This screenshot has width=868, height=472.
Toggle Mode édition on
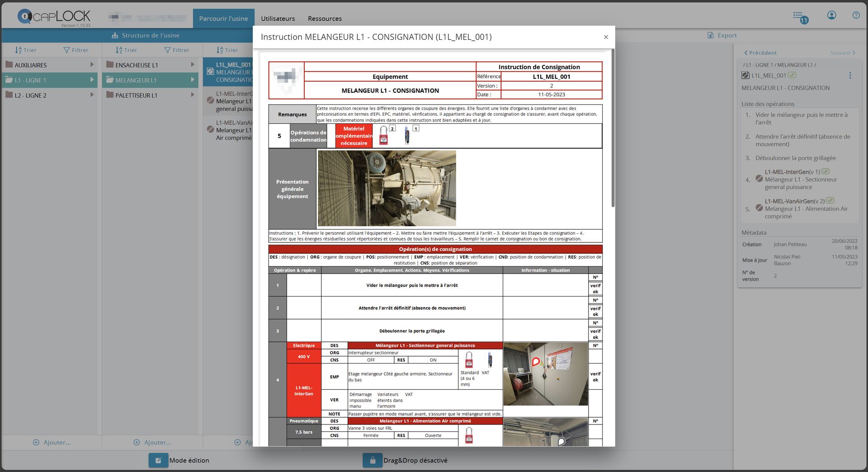[x=189, y=460]
